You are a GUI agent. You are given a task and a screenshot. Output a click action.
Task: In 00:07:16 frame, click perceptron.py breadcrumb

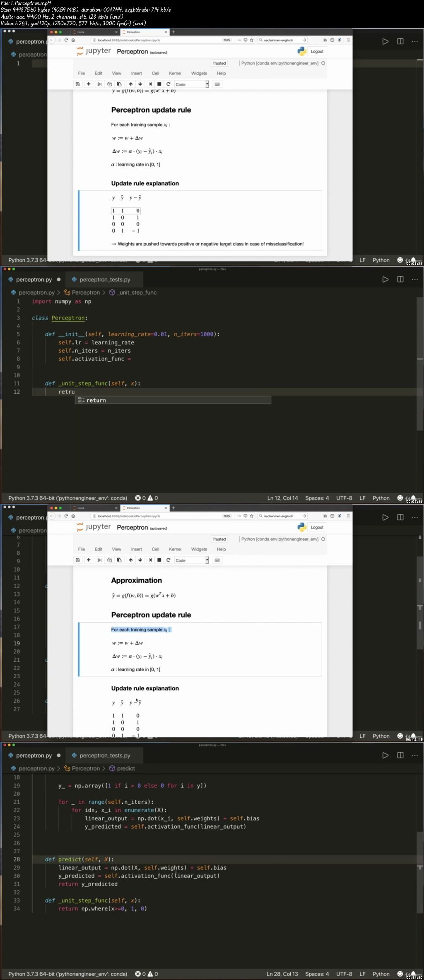pyautogui.click(x=33, y=293)
